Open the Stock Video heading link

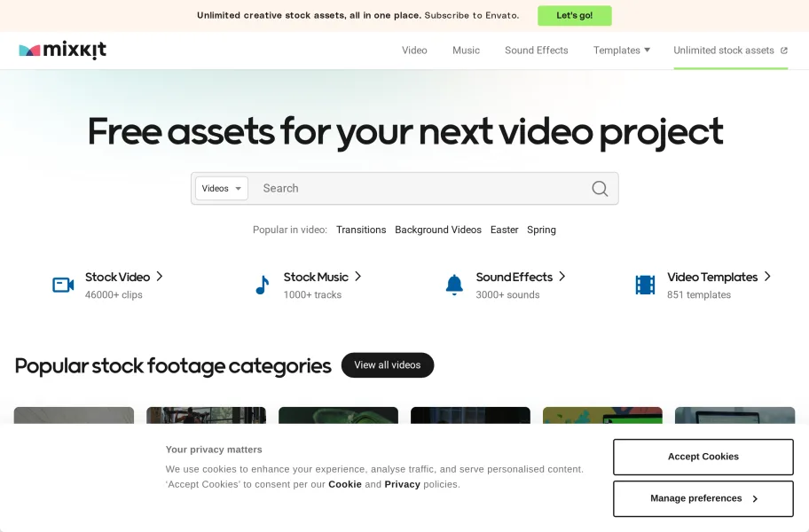click(x=117, y=277)
